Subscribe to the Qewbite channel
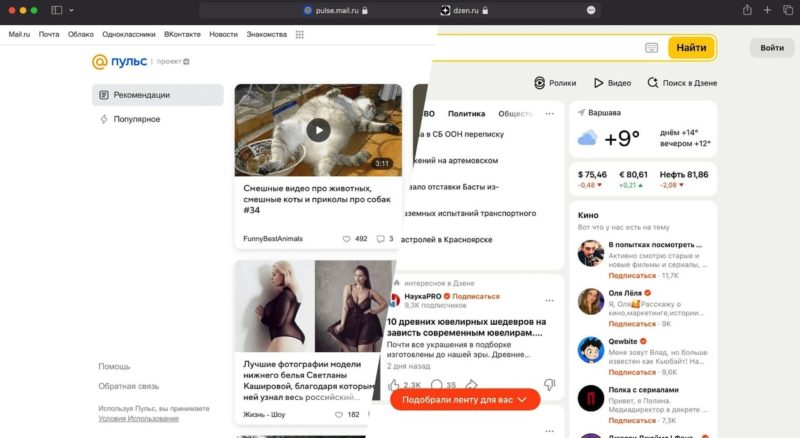 (632, 372)
